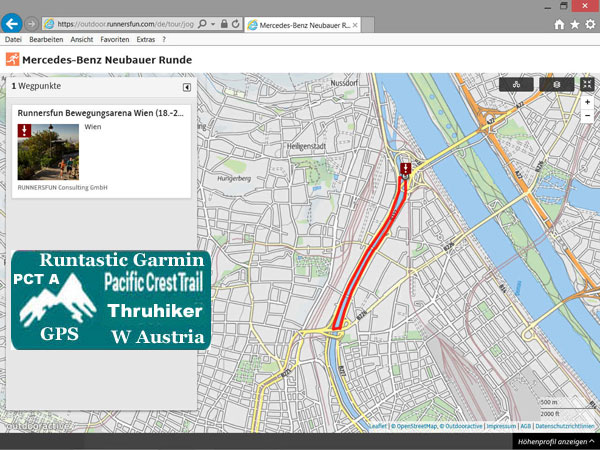Screen dimensions: 600x450
Task: Open the Extras menu
Action: (146, 39)
